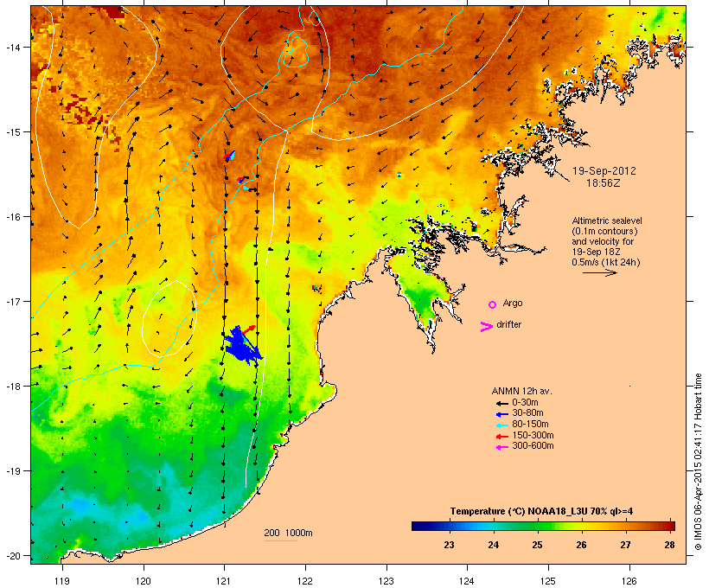Click the 'drifter' legend label
Viewport: 709px width, 588px height.
pos(508,324)
